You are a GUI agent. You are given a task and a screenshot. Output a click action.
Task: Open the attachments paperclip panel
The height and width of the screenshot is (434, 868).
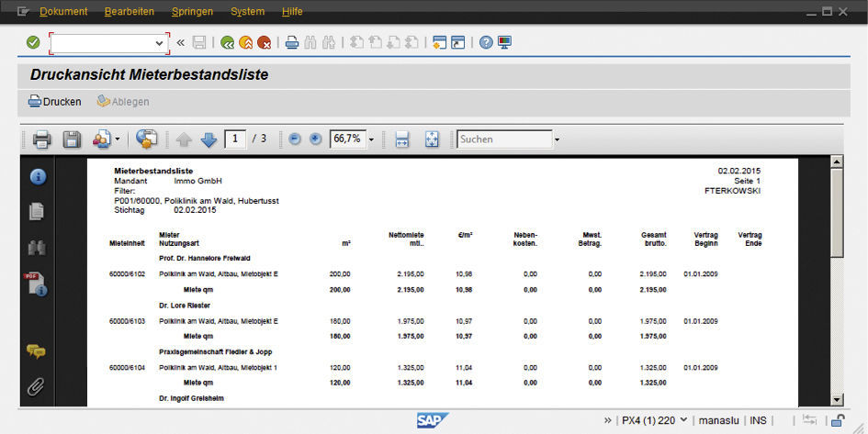[37, 386]
